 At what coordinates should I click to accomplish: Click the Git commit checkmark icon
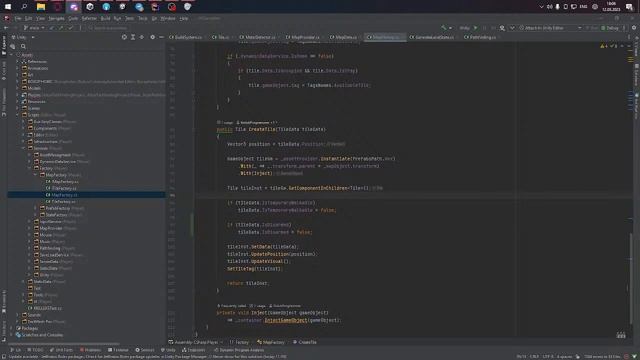click(x=71, y=28)
